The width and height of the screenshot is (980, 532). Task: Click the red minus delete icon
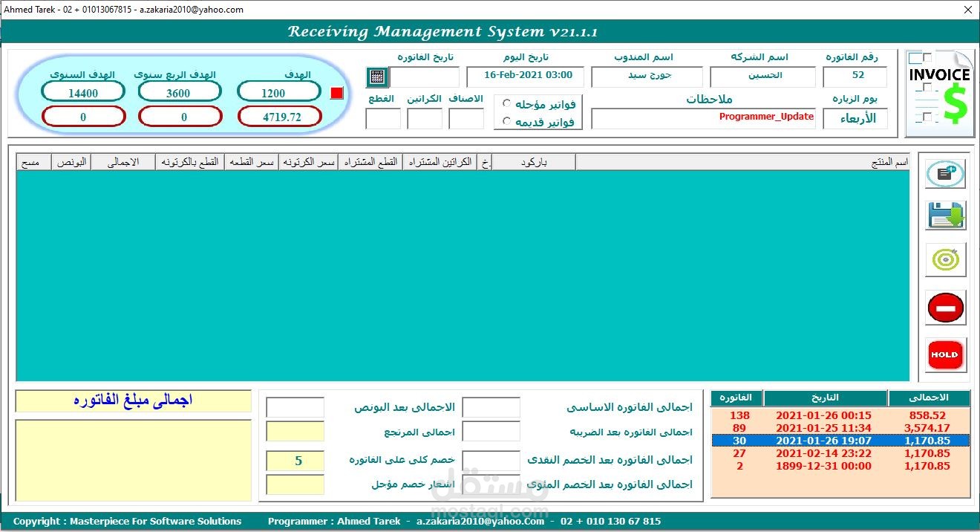(x=945, y=308)
